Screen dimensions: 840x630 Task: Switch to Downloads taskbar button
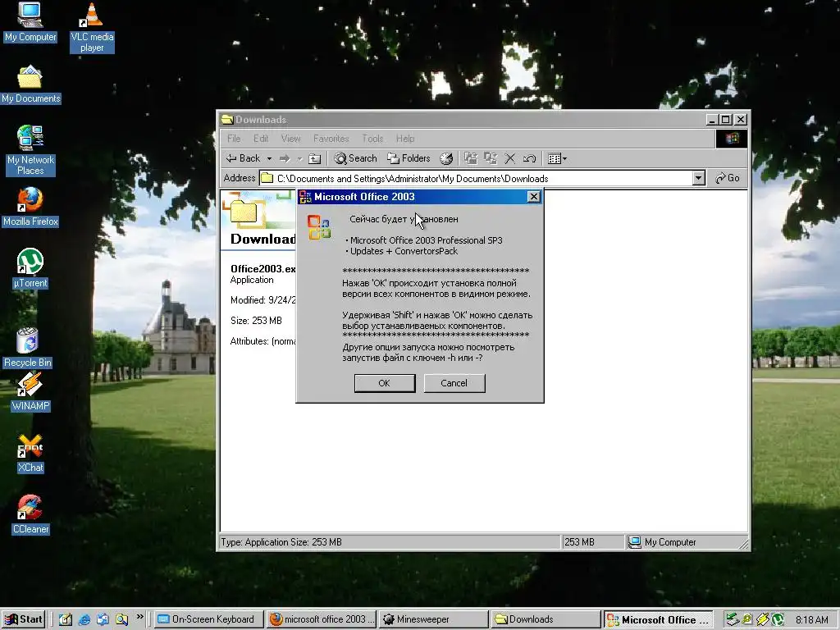[x=546, y=619]
